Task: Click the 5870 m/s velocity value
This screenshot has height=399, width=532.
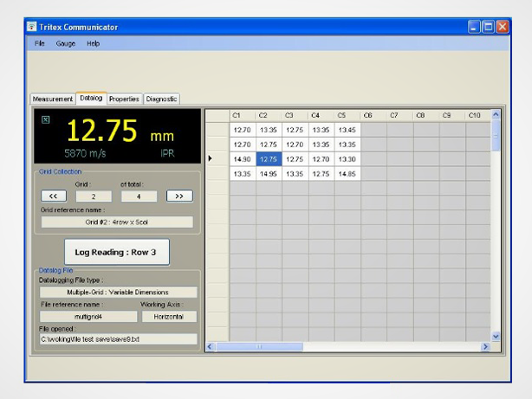Action: pos(86,153)
